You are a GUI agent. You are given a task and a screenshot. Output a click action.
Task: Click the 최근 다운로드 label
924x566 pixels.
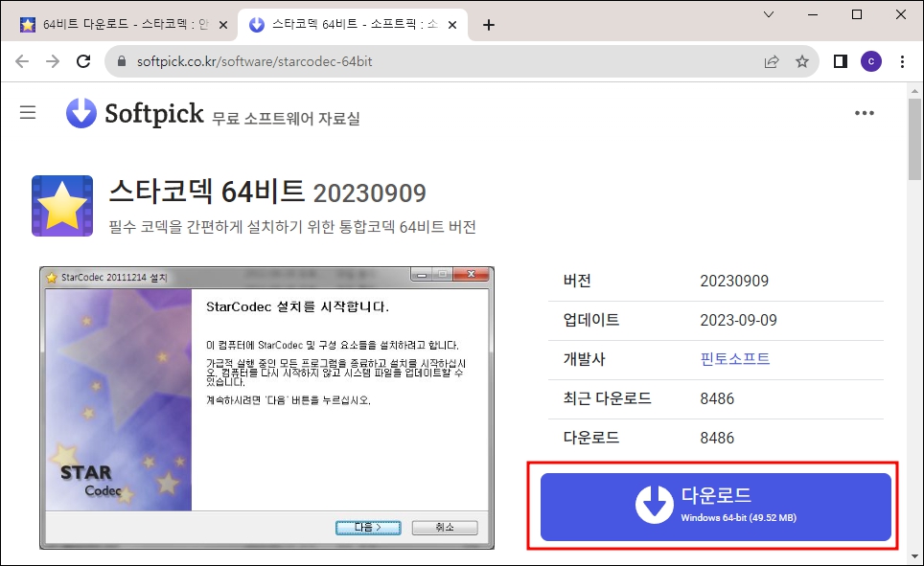click(608, 398)
